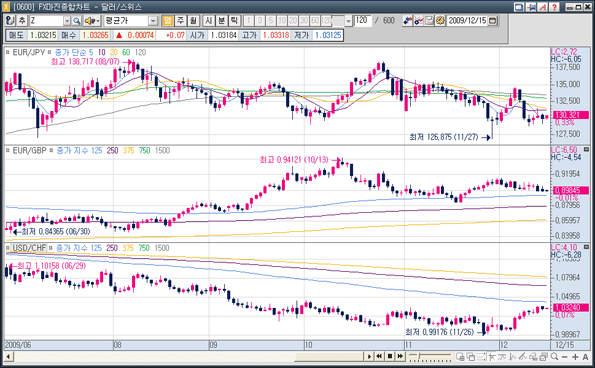Select the monthly 월 period button

click(x=193, y=20)
